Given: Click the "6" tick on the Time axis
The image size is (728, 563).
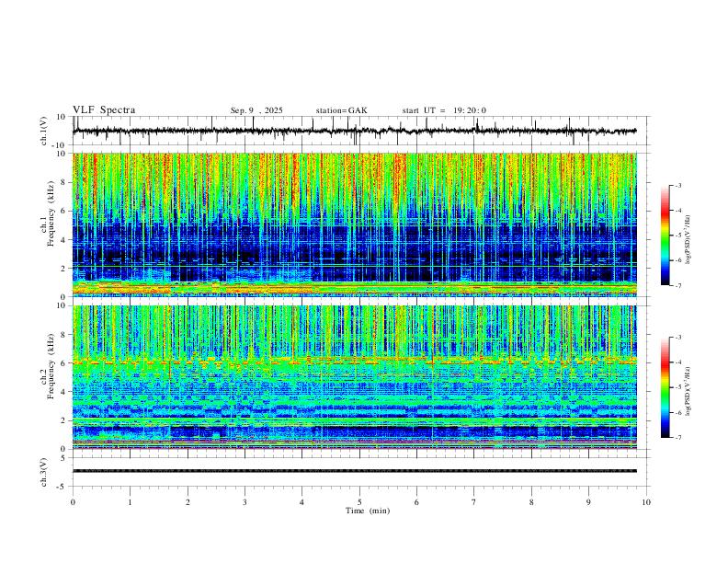Looking at the screenshot, I should click(416, 502).
